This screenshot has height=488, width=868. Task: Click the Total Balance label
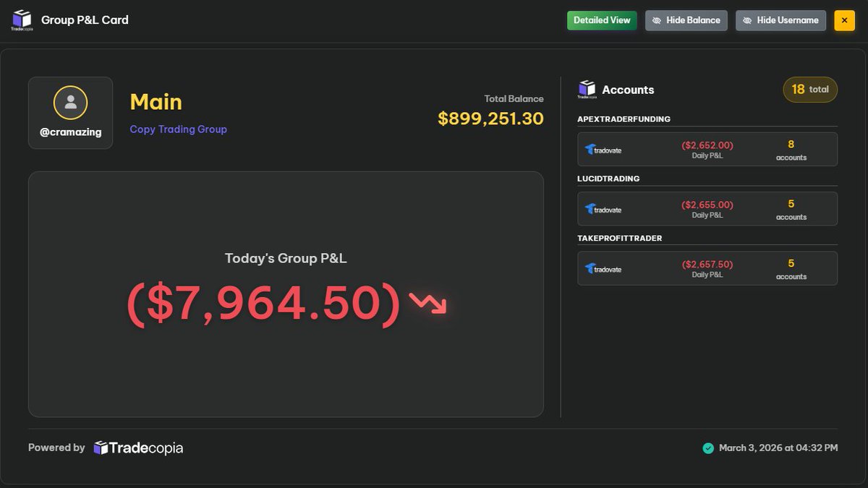[x=514, y=98]
